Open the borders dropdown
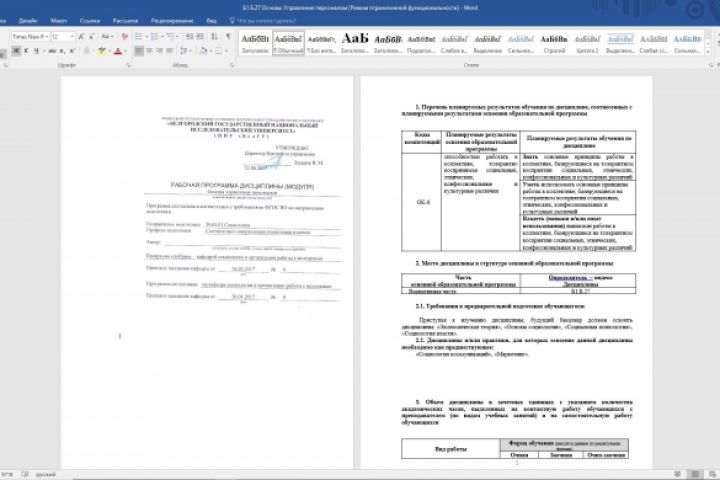720x480 pixels. point(226,51)
